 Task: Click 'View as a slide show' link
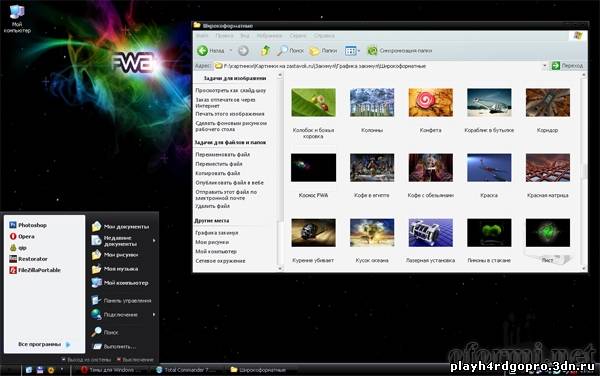[x=231, y=91]
